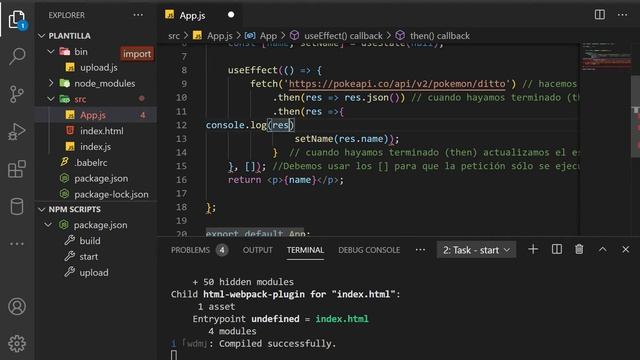Click the index.html link in terminal output
The height and width of the screenshot is (360, 640).
342,319
